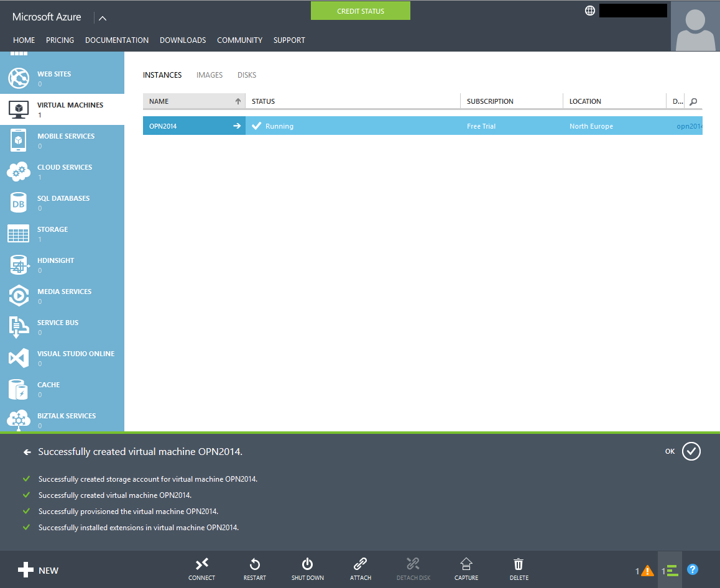Click the redacted account name field
This screenshot has height=588, width=720.
[633, 11]
